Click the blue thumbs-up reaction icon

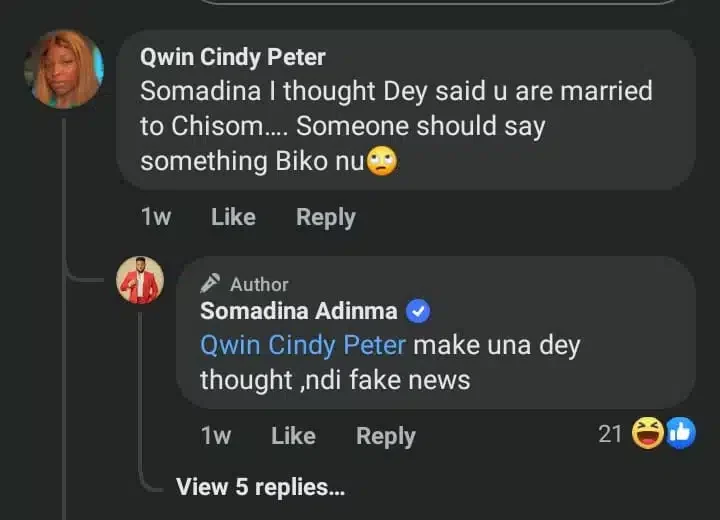pyautogui.click(x=680, y=434)
